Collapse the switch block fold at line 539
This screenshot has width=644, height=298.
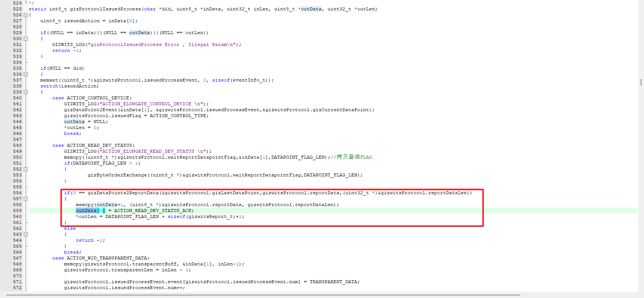(x=26, y=92)
